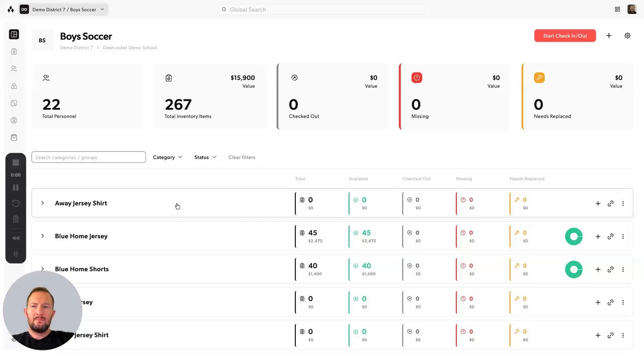The image size is (644, 353).
Task: Click the apps grid icon near avatar
Action: 617,9
